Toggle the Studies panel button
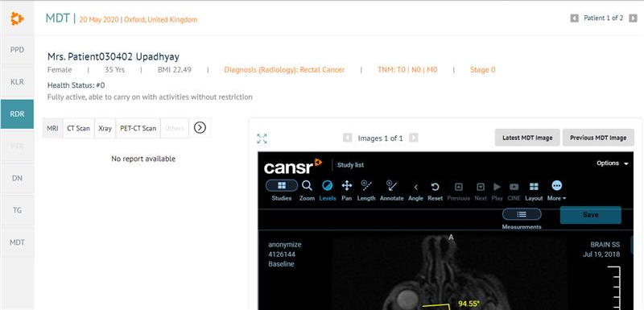Viewport: 644px width, 310px height. 282,191
